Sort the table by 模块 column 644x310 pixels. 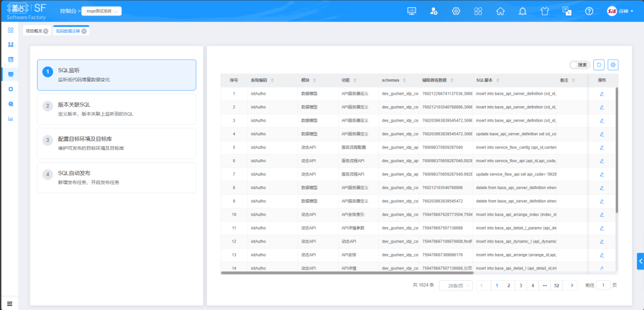[308, 80]
